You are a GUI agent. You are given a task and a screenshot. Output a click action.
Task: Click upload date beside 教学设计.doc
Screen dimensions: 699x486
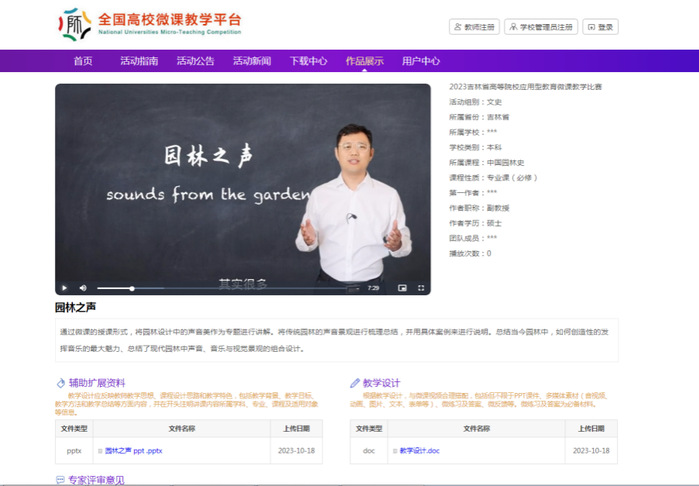[x=591, y=451]
